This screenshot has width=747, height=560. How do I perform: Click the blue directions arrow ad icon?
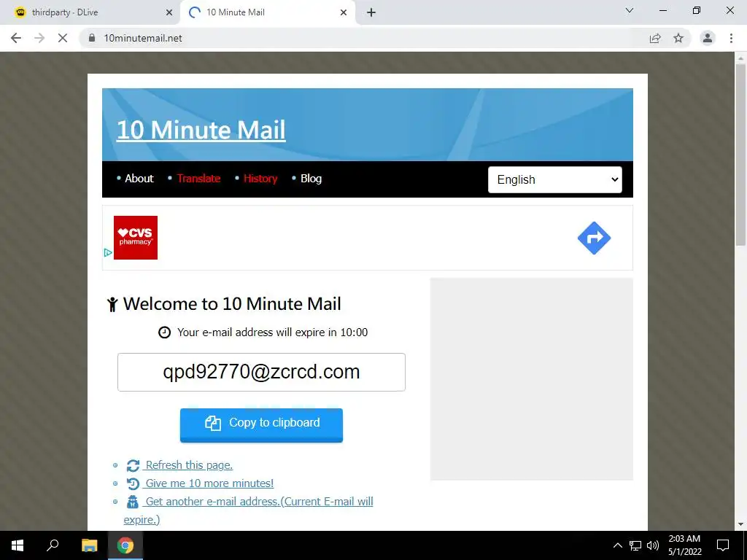click(594, 238)
